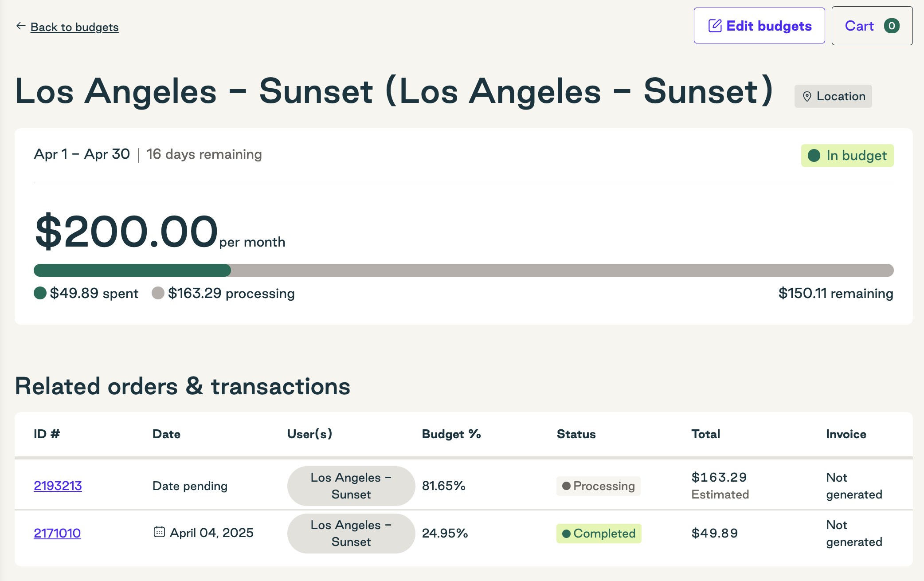Screen dimensions: 924x581
Task: Click the Processing status badge
Action: [x=598, y=486]
